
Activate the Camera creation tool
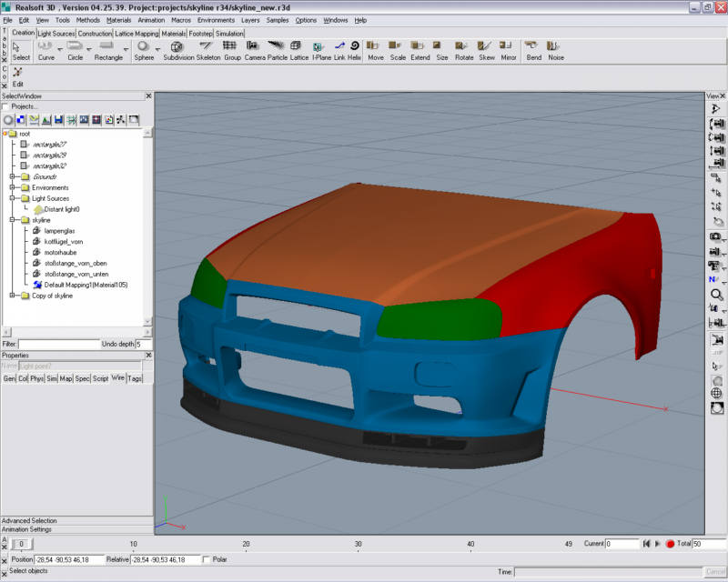click(254, 46)
